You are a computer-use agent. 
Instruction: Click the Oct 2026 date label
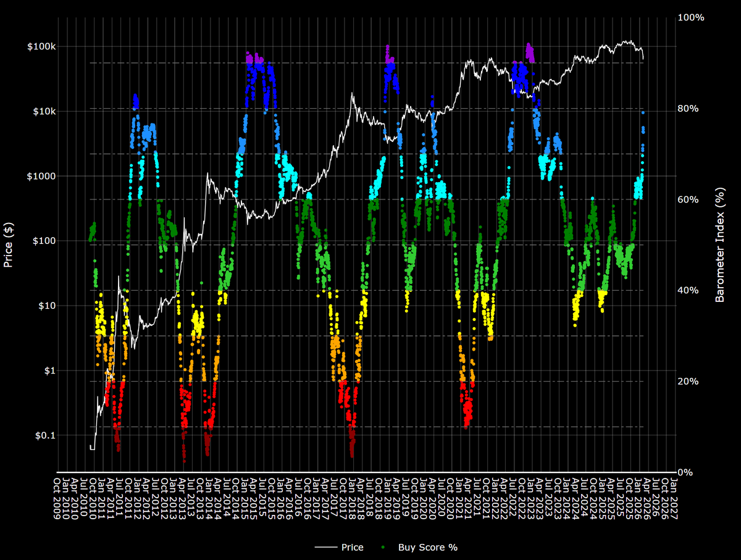pos(666,498)
